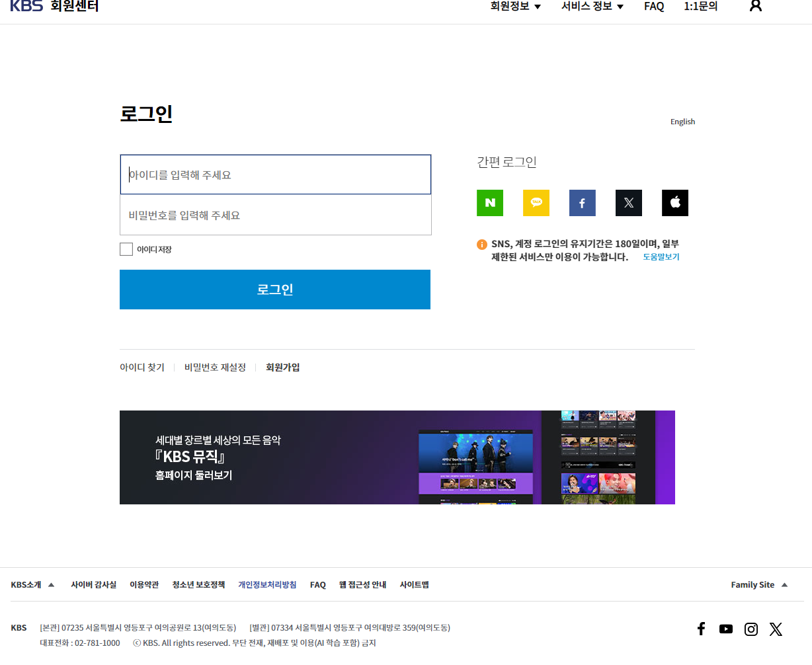Log in with the Apple icon
Viewport: 812px width, 665px height.
point(675,203)
